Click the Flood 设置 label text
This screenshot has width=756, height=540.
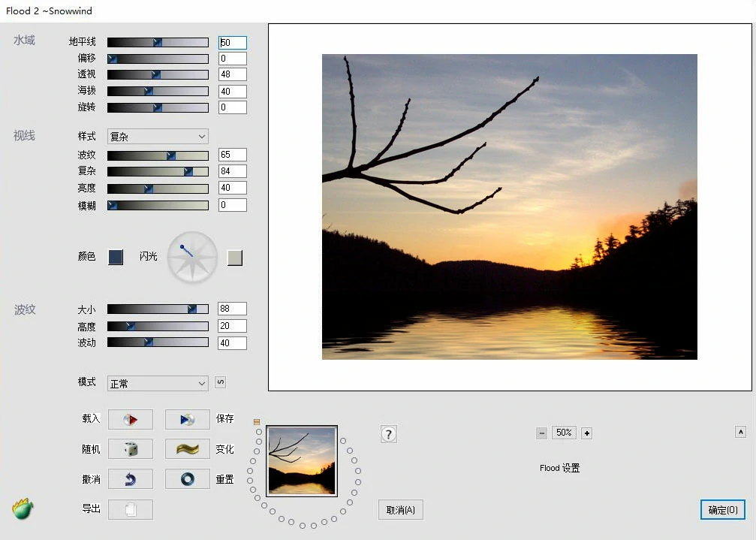(560, 468)
